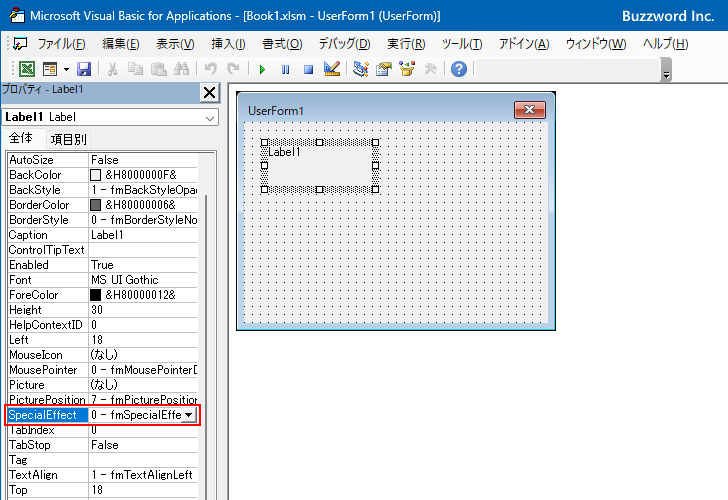Click the Enabled value True

coord(143,265)
